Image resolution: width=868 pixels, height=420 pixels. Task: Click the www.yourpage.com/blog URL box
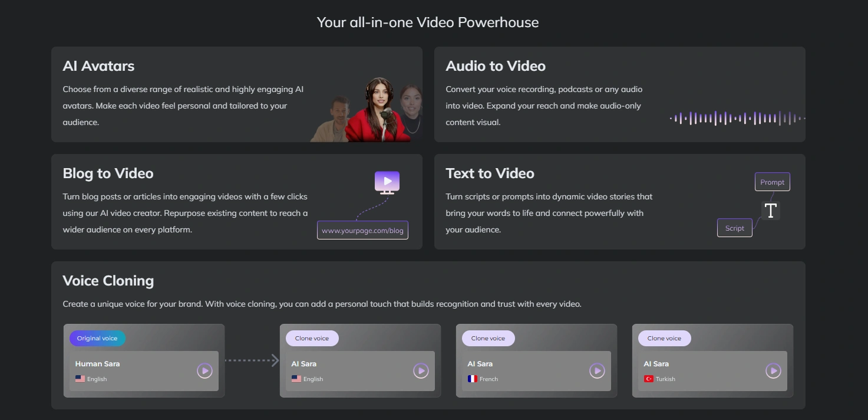(362, 230)
